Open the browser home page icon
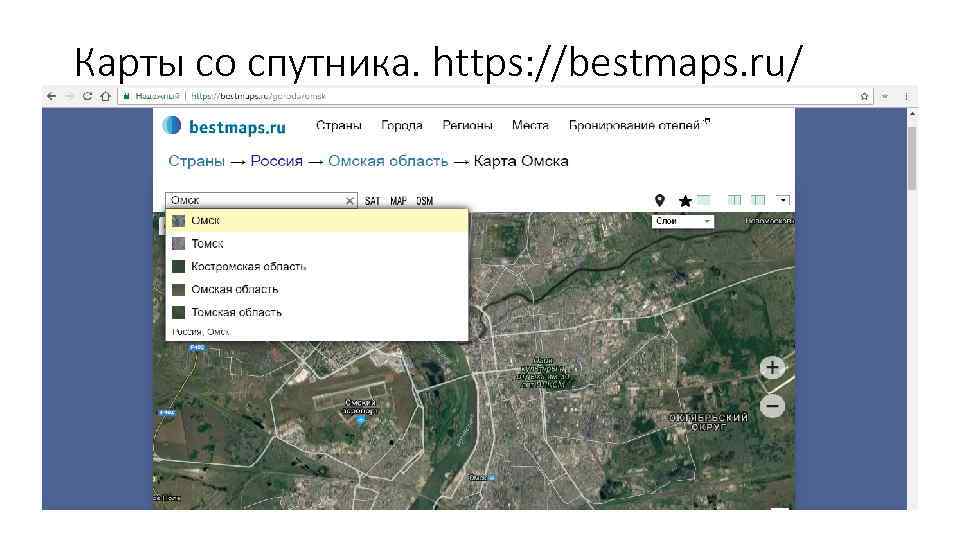960x540 pixels. [105, 96]
